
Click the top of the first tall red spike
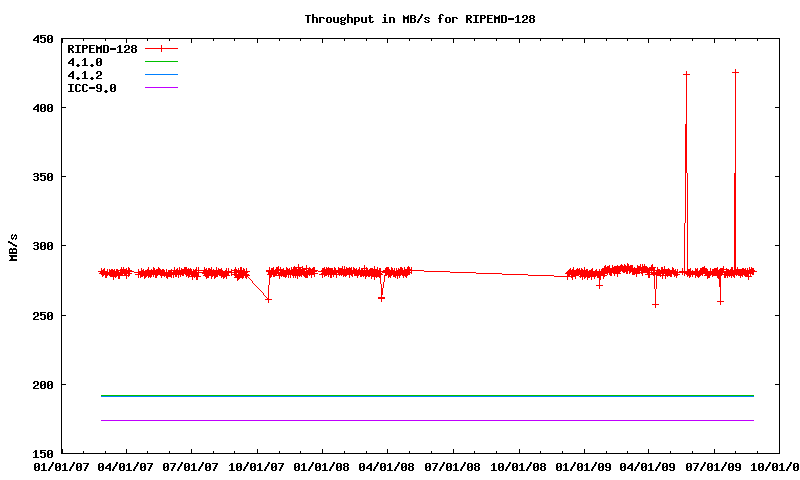click(x=686, y=74)
